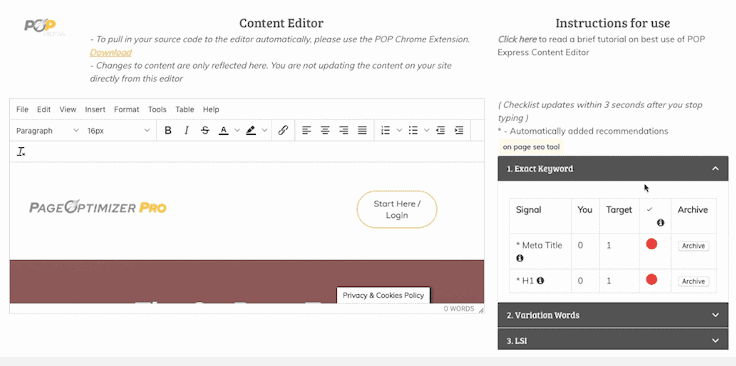Click the PageOptimizer Pro logo in editor
This screenshot has height=366, width=736.
pyautogui.click(x=98, y=206)
